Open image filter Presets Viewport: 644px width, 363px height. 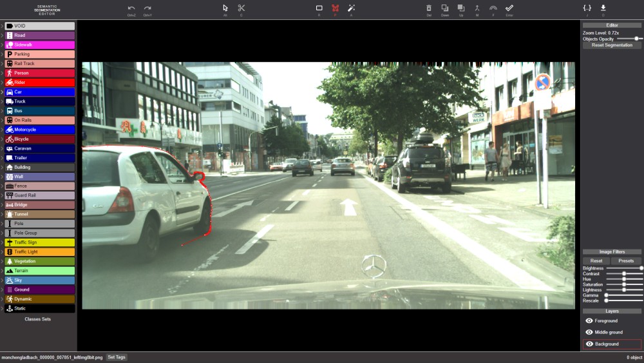pos(626,260)
